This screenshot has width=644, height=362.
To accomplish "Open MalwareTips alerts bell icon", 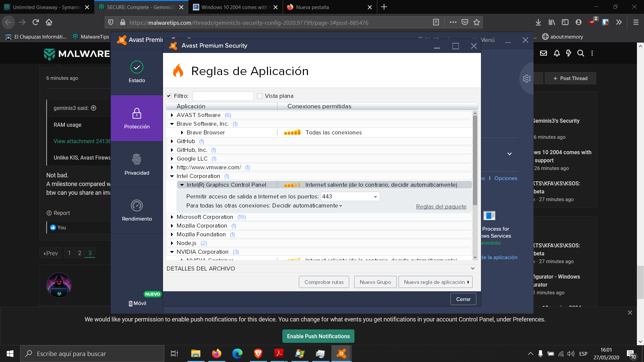I will (x=556, y=53).
